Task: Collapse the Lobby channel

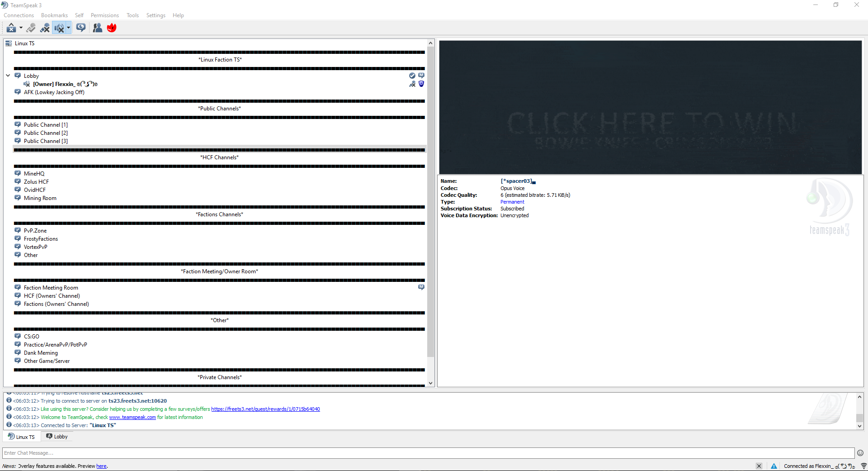Action: [8, 76]
